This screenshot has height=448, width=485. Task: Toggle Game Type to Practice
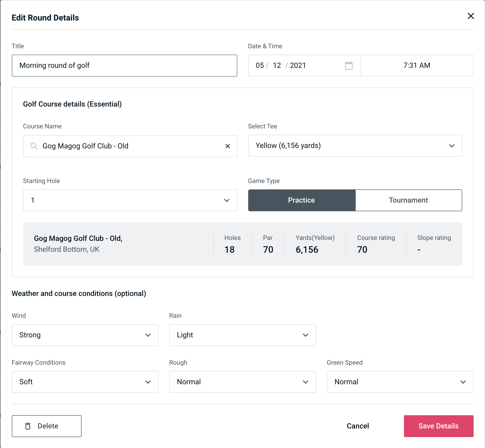pos(301,200)
